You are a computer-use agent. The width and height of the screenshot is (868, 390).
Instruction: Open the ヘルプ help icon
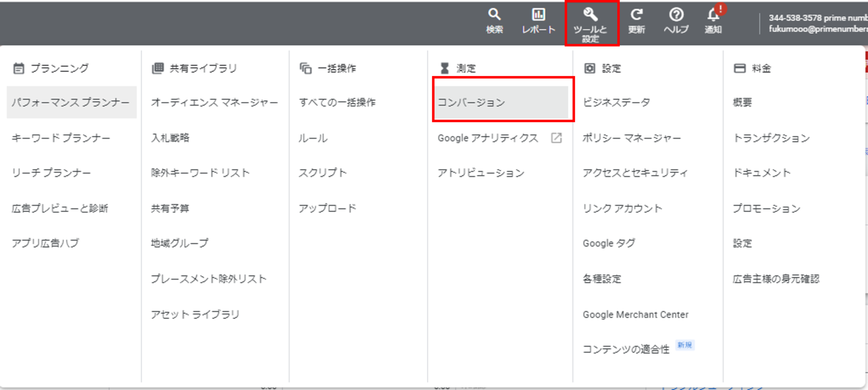pyautogui.click(x=676, y=14)
